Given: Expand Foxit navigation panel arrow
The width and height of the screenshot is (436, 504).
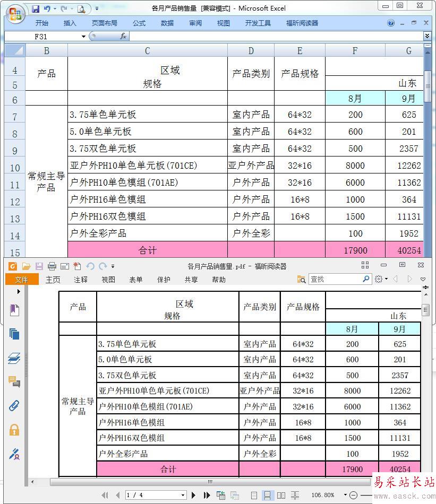Looking at the screenshot, I should pos(19,292).
